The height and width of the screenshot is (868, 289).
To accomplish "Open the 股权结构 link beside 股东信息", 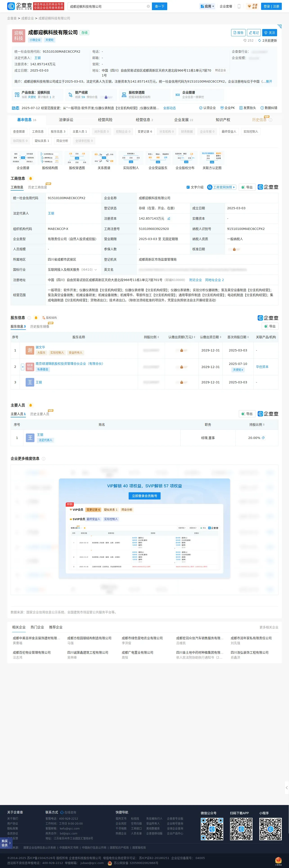I will pyautogui.click(x=50, y=318).
